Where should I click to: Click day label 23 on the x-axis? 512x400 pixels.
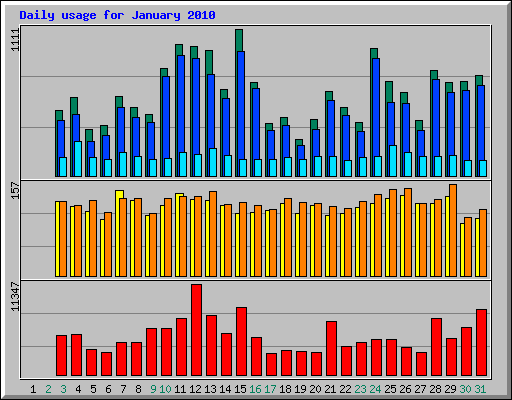pos(360,389)
